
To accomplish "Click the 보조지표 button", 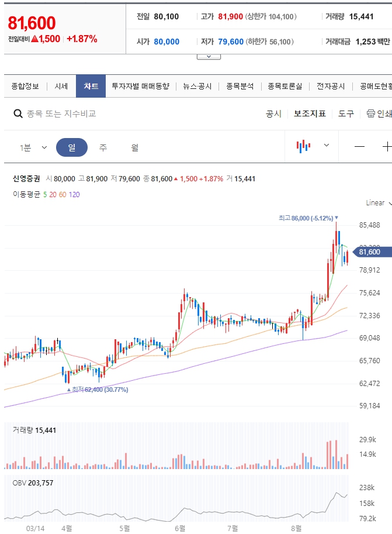I will (310, 113).
